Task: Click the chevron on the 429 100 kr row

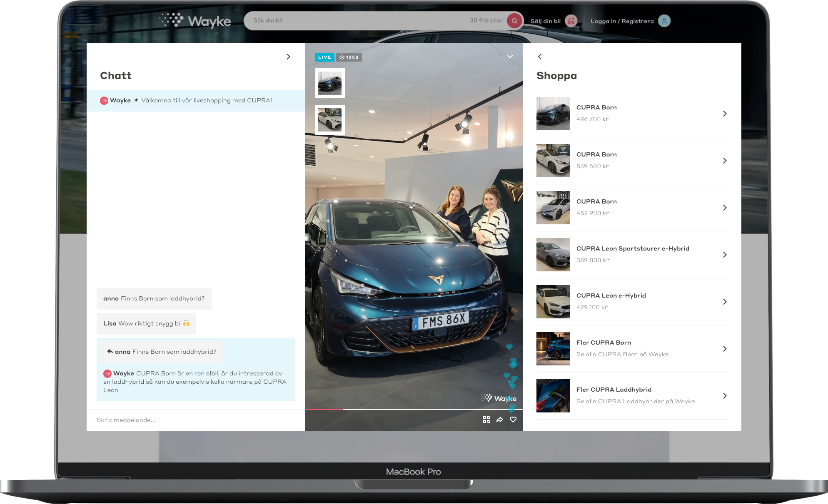Action: [x=725, y=302]
